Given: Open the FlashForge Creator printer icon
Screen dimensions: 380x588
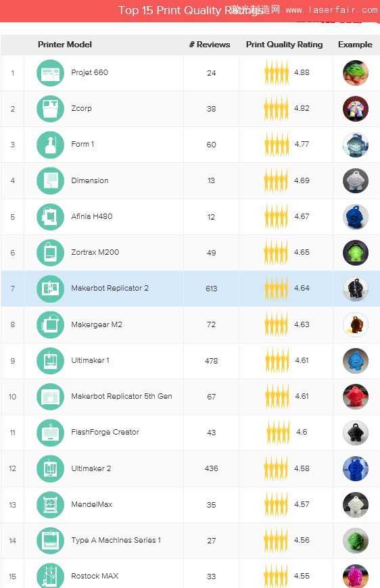Looking at the screenshot, I should click(x=50, y=433).
